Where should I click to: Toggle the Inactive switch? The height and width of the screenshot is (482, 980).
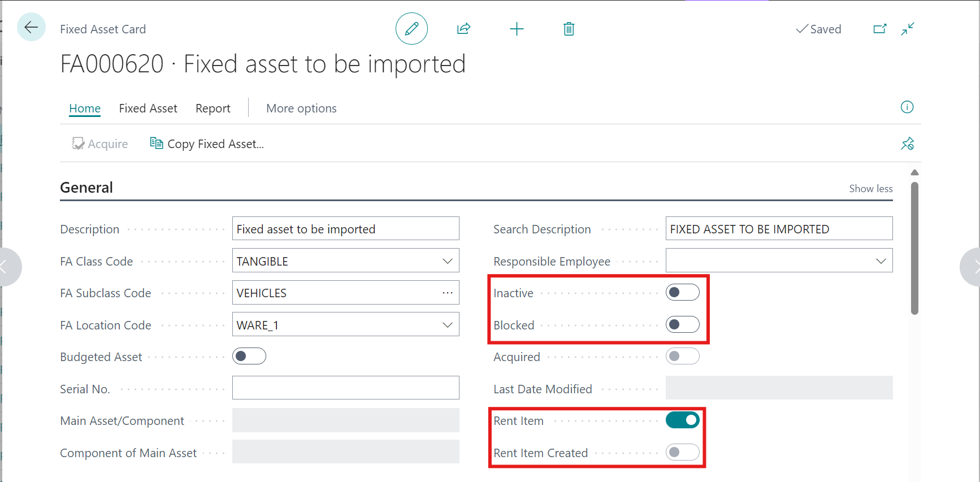point(682,293)
